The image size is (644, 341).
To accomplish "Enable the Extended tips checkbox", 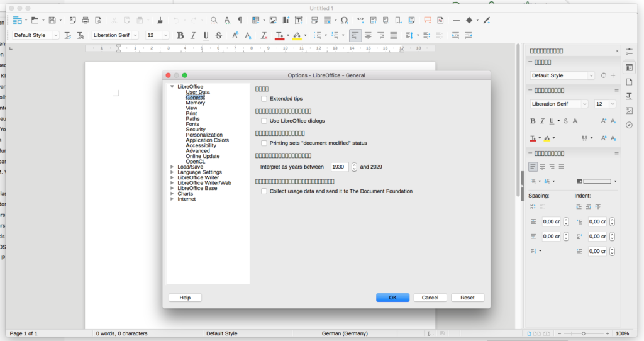I will [264, 99].
